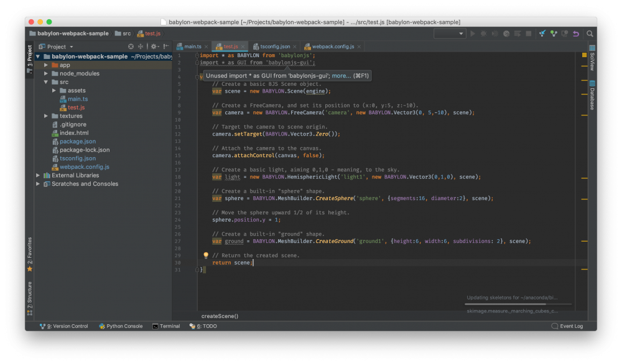Click the Show History icon in toolbar
This screenshot has width=622, height=364.
click(x=565, y=34)
